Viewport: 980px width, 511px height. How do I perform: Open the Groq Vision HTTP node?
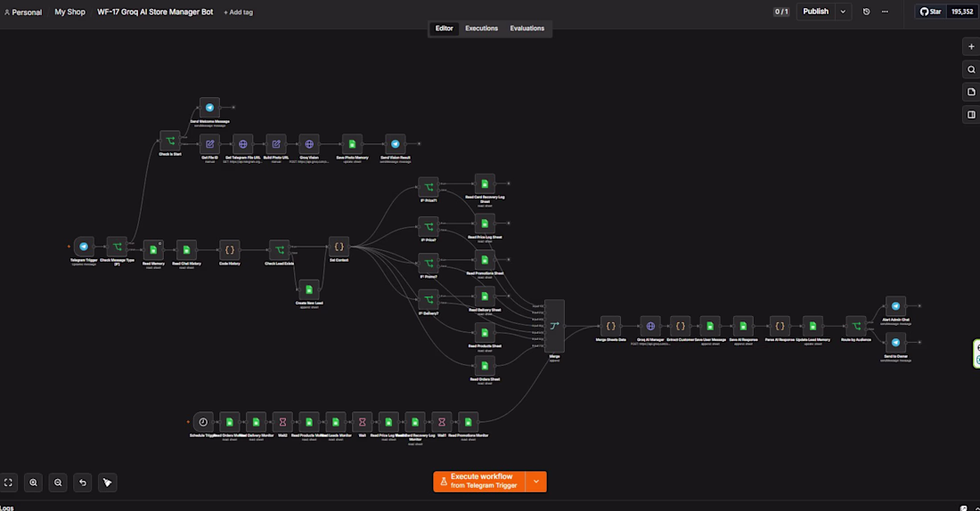[x=309, y=144]
